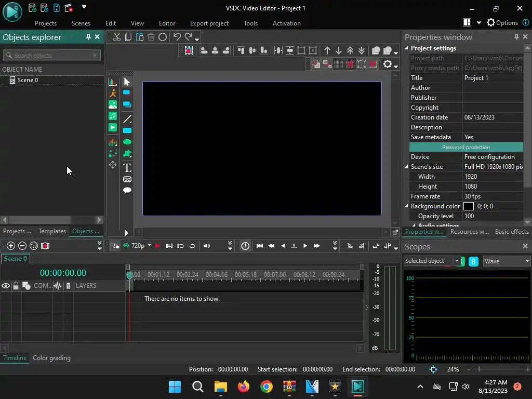Click the Redo arrow icon
Screen dimensions: 532x399
click(189, 37)
